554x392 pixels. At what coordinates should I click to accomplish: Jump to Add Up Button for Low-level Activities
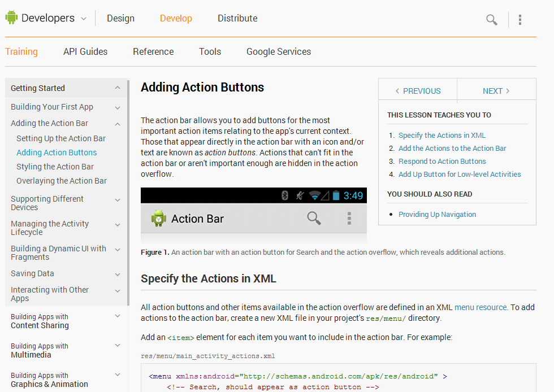460,175
